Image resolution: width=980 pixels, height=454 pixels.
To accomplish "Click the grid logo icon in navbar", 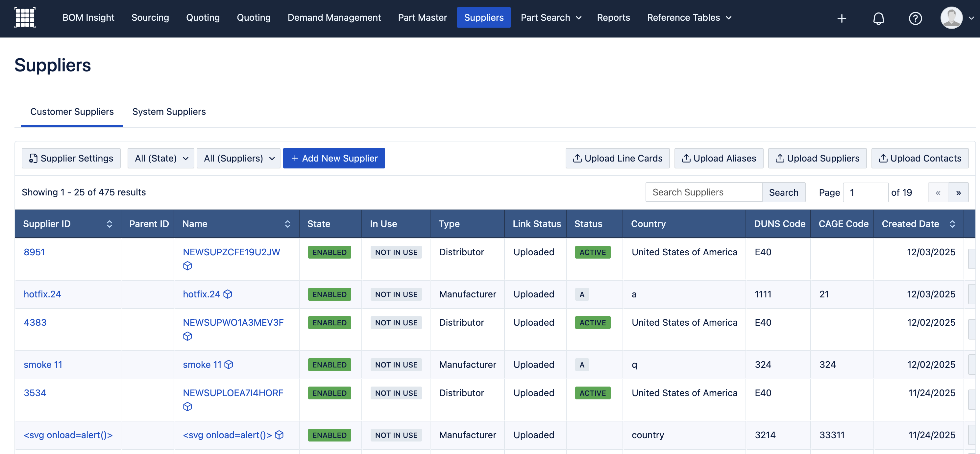I will click(25, 17).
